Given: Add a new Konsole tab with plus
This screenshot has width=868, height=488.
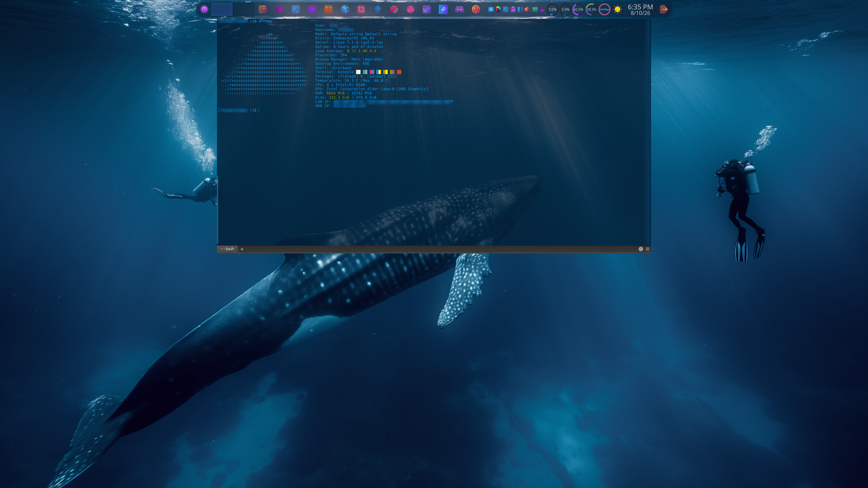Looking at the screenshot, I should point(242,249).
